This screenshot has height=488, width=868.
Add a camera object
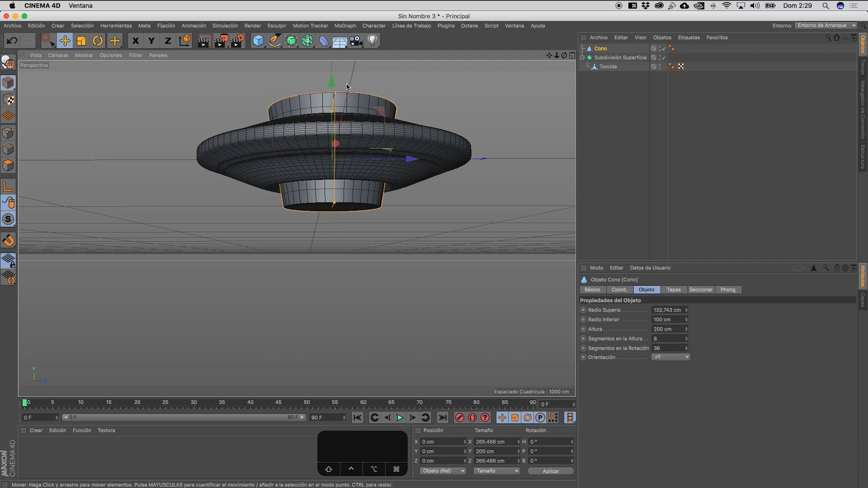[356, 41]
